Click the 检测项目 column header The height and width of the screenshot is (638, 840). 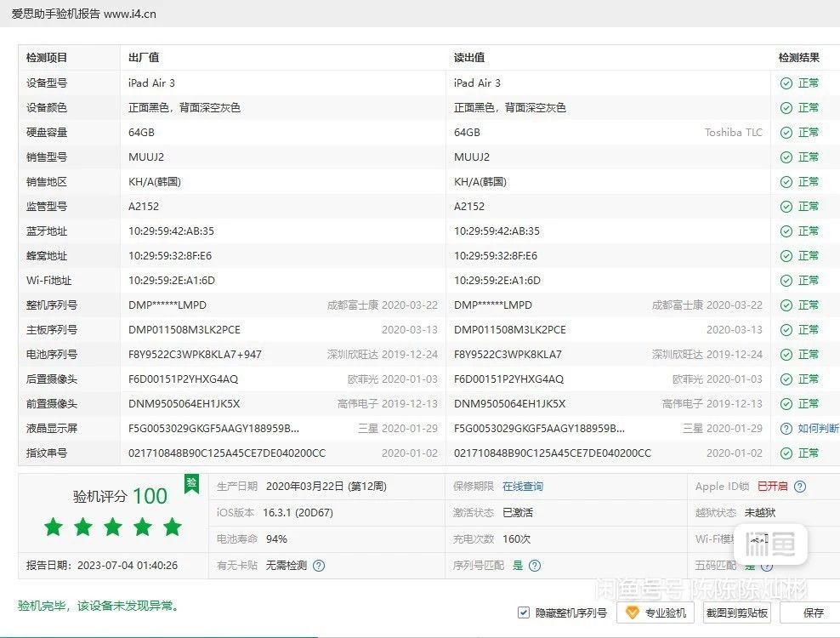point(47,57)
